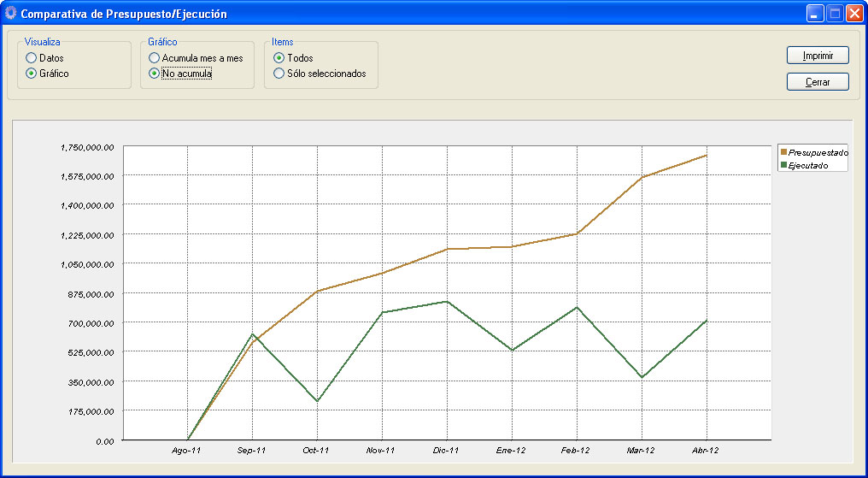Select the Presupuestado legend label

tap(818, 152)
